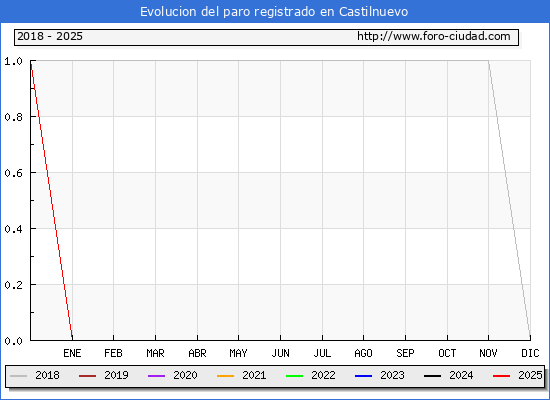
Task: Click the SEP month axis label
Action: click(405, 353)
